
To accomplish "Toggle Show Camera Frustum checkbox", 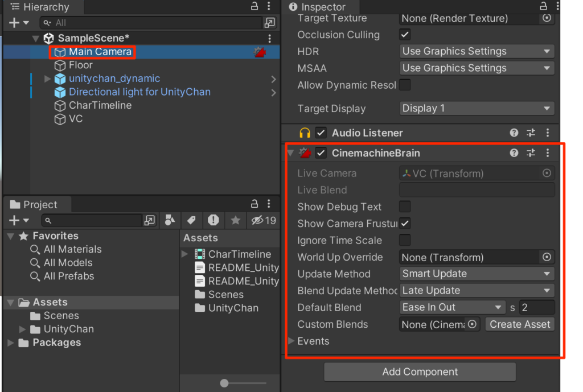I will point(405,224).
